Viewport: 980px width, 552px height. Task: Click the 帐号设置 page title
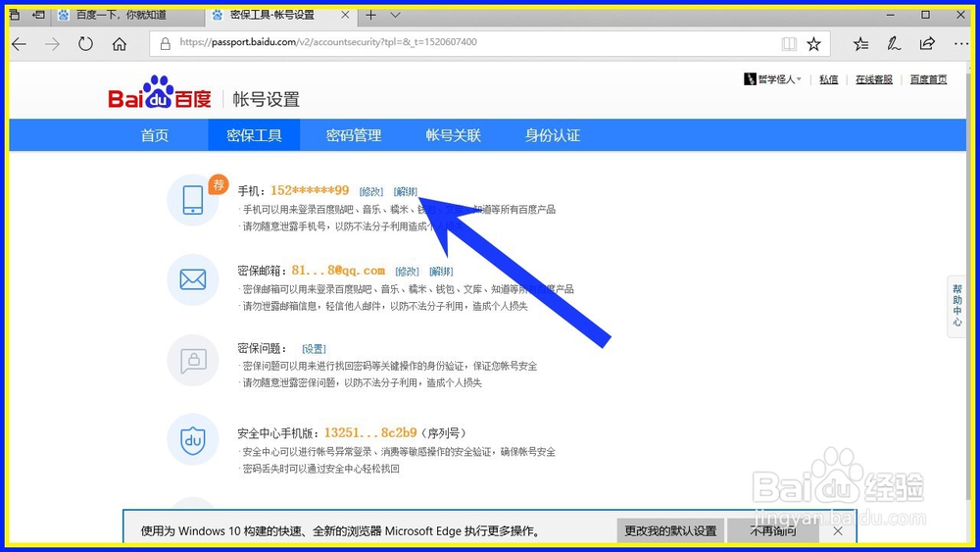(x=266, y=99)
